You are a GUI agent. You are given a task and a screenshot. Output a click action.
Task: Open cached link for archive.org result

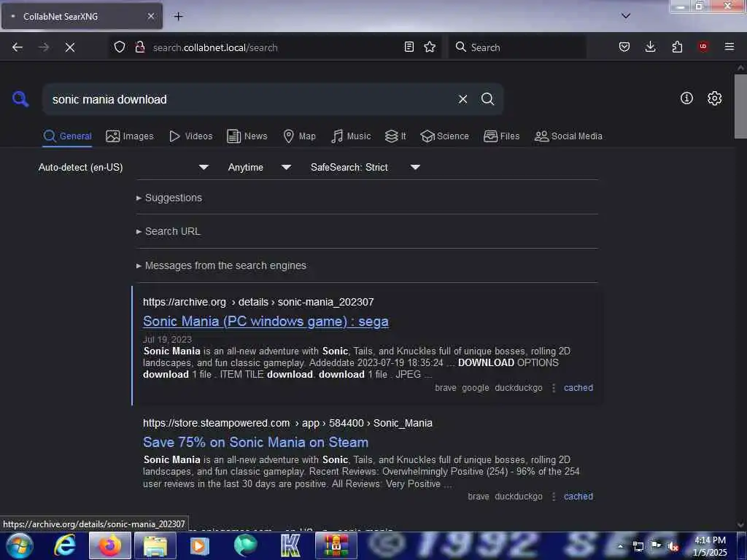(578, 388)
